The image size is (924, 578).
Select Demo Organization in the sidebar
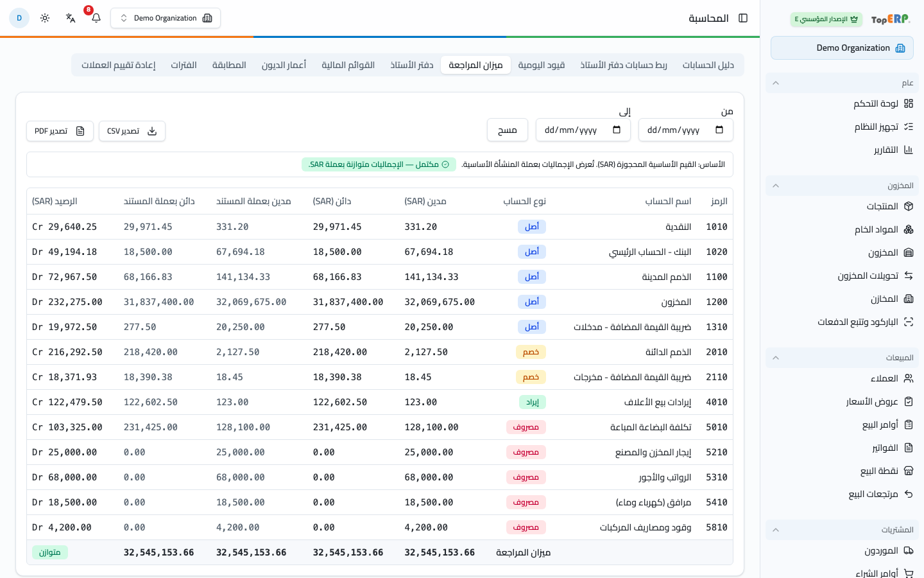click(842, 48)
